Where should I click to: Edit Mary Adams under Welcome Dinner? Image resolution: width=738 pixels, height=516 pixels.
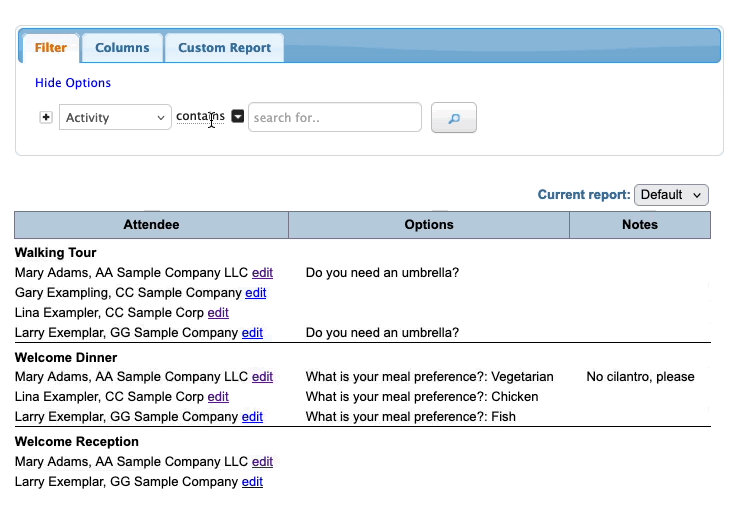tap(262, 377)
